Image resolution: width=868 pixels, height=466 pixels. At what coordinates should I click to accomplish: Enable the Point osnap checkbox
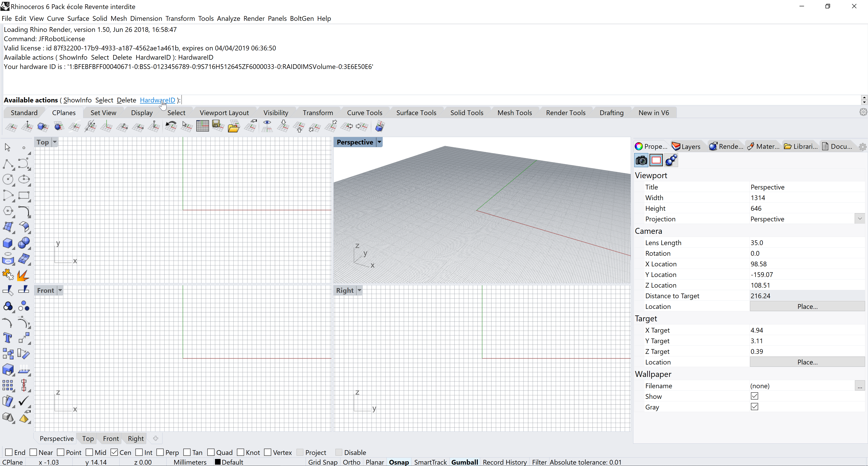tap(61, 452)
